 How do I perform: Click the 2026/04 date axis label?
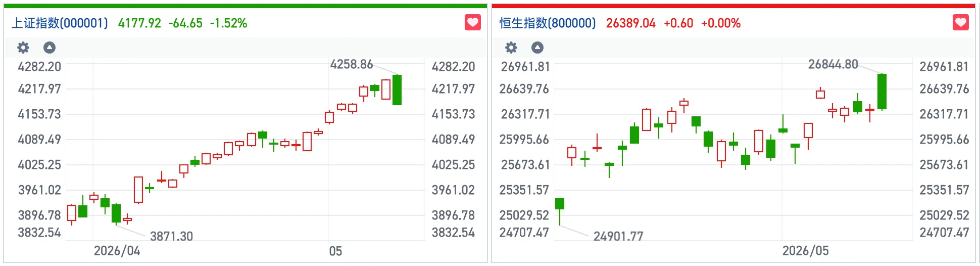point(117,251)
